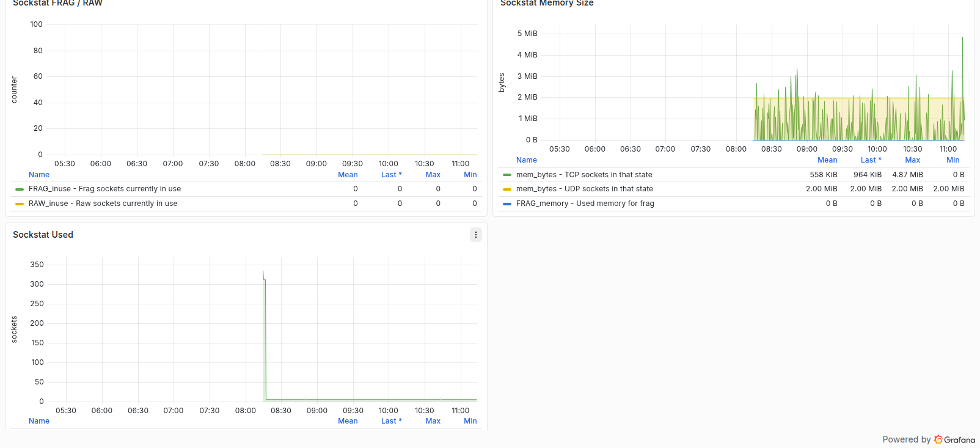The width and height of the screenshot is (980, 448).
Task: Sort Memory Size legend by Mean
Action: point(827,160)
